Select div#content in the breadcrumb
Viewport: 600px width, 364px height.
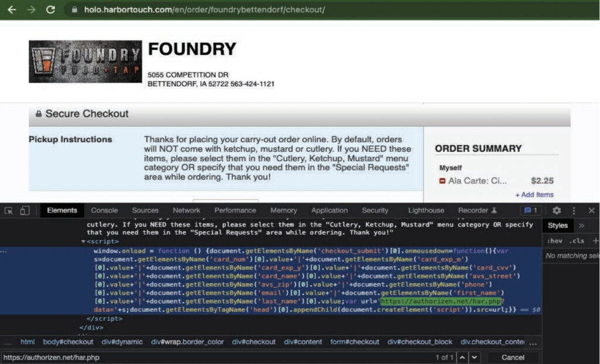pos(303,342)
